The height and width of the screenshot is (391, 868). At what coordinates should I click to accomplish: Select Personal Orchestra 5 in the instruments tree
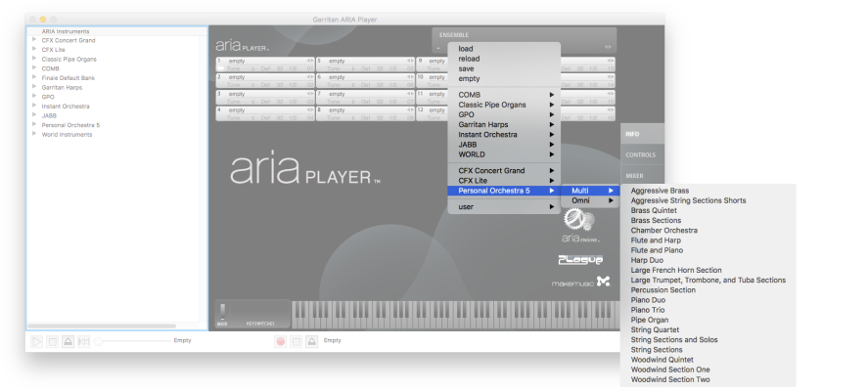click(70, 125)
